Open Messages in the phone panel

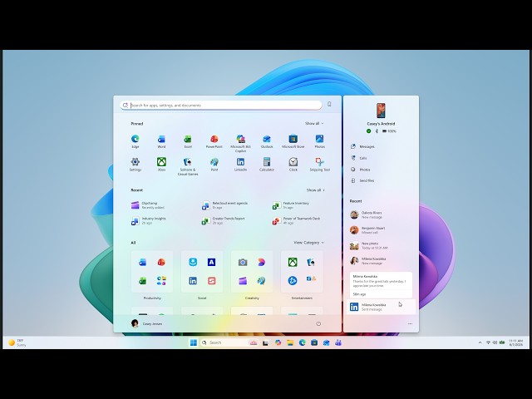click(362, 146)
